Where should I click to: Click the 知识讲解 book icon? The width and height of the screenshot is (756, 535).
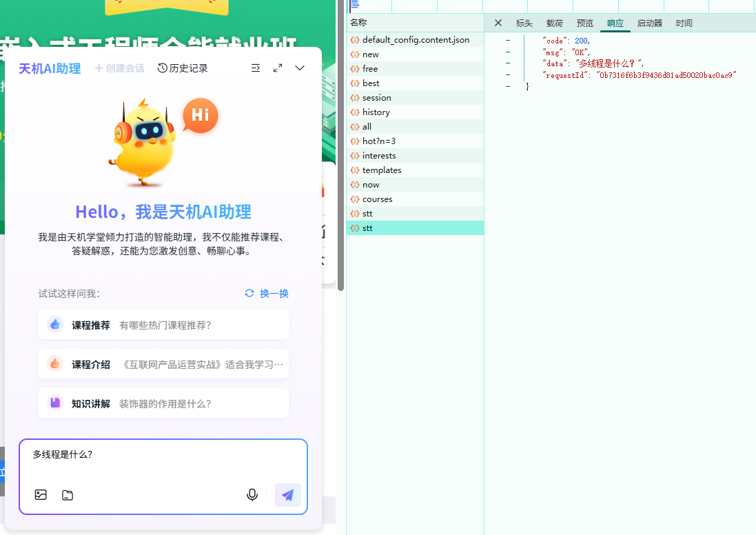coord(55,403)
